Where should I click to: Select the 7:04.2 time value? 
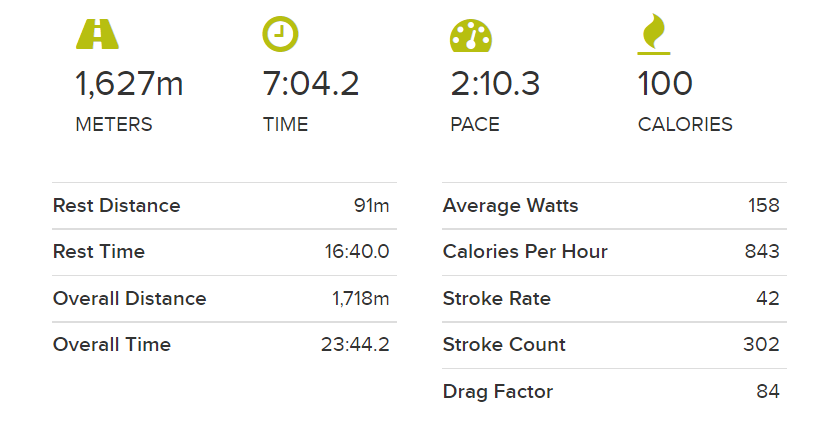[x=311, y=84]
